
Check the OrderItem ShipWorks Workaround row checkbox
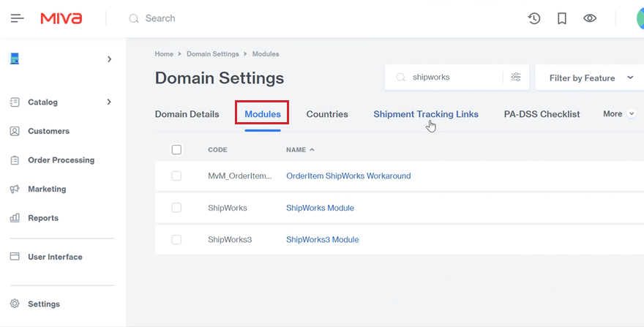click(x=176, y=176)
